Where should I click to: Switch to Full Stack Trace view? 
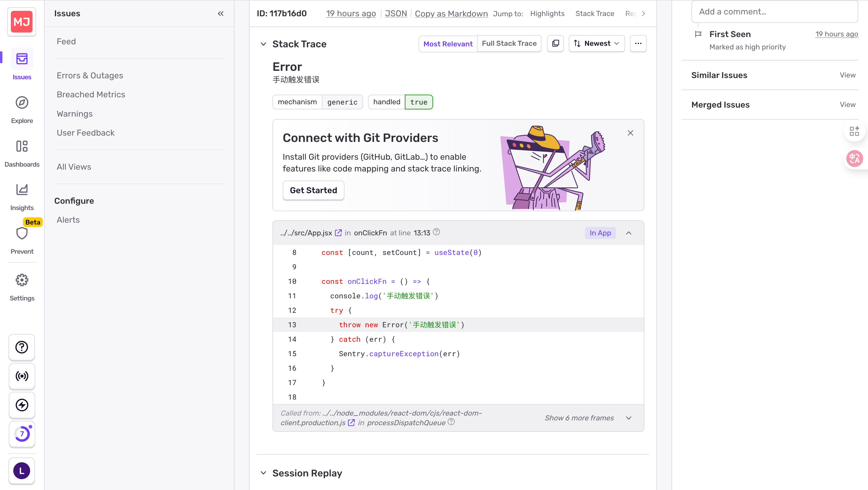pyautogui.click(x=509, y=43)
